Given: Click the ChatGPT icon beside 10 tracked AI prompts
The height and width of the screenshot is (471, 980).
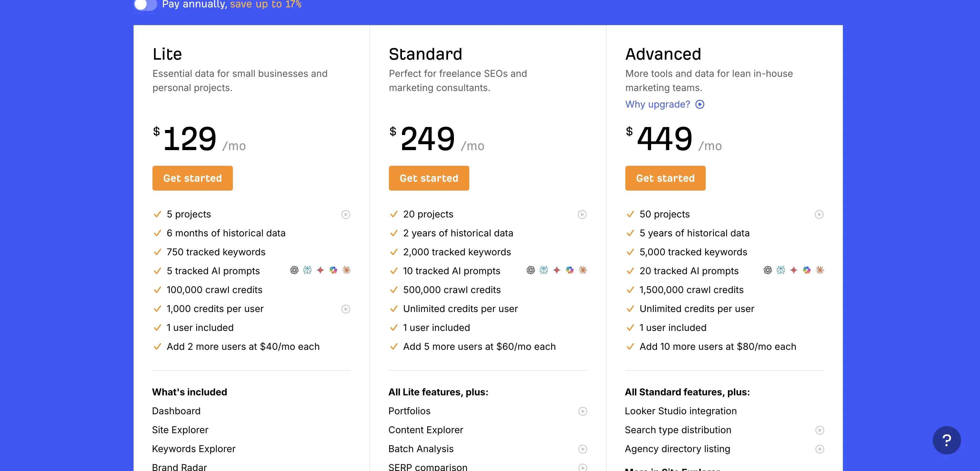Looking at the screenshot, I should 531,270.
